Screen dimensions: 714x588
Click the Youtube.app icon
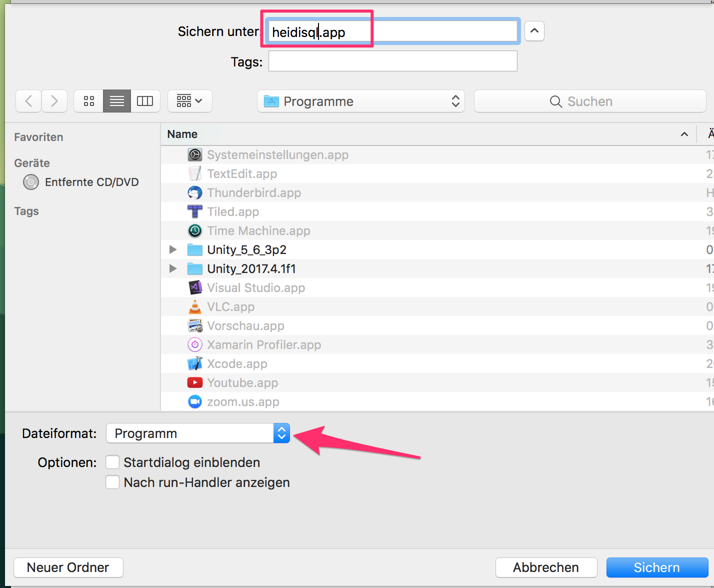pos(194,382)
